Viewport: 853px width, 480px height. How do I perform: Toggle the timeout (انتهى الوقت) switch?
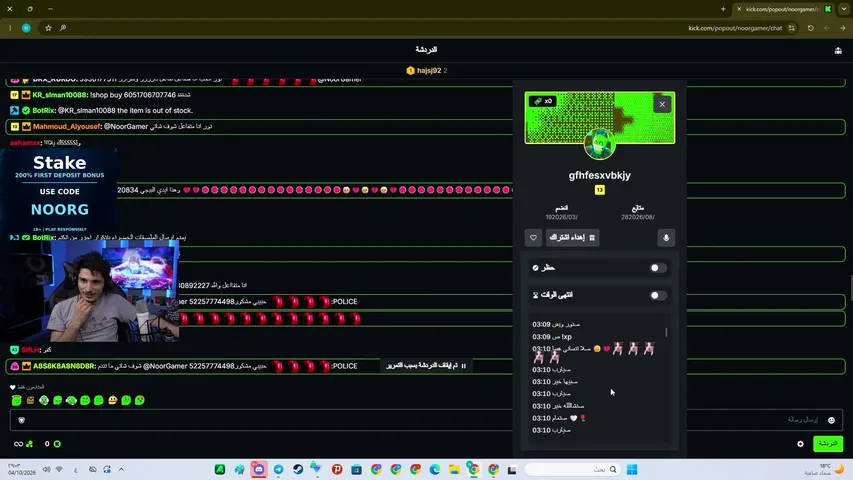pos(658,296)
